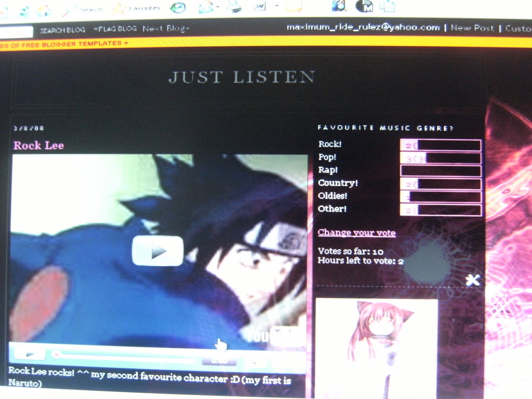Click the Blogger search input field
The height and width of the screenshot is (399, 532).
(16, 32)
